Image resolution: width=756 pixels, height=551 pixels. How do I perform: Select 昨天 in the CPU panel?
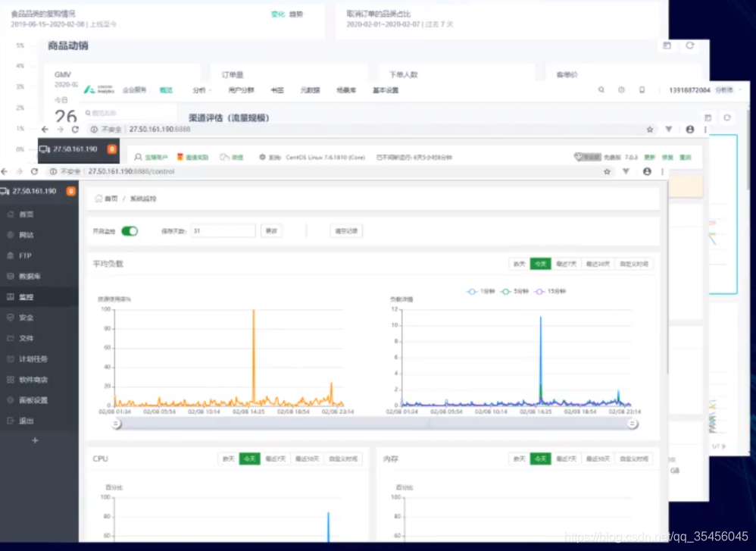pos(229,459)
